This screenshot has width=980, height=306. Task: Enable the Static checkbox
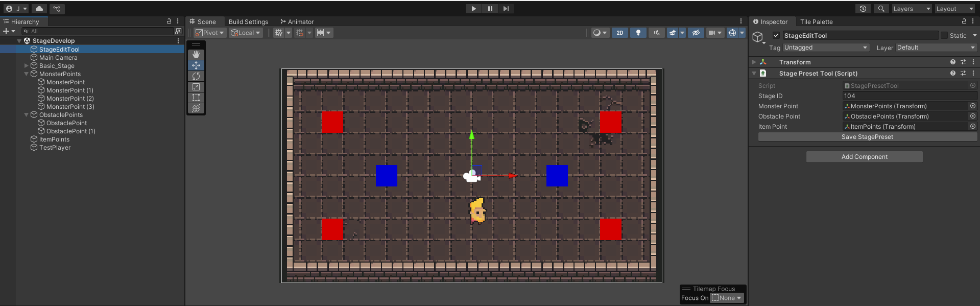click(x=944, y=36)
